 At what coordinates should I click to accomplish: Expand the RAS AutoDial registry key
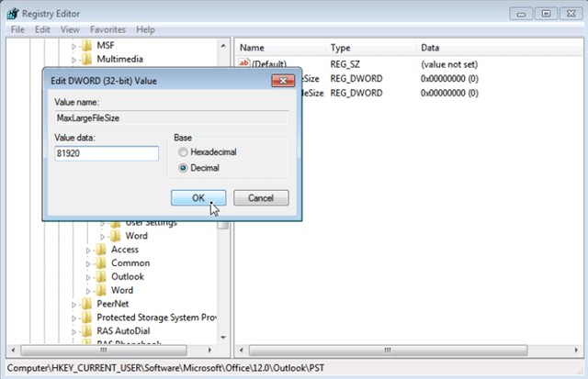73,332
